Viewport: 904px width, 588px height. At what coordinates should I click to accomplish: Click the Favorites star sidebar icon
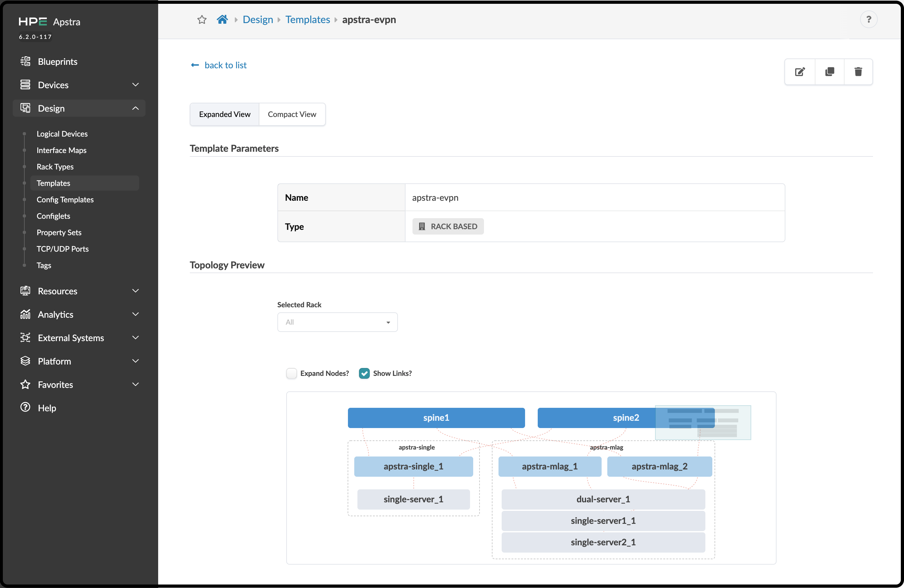(25, 384)
